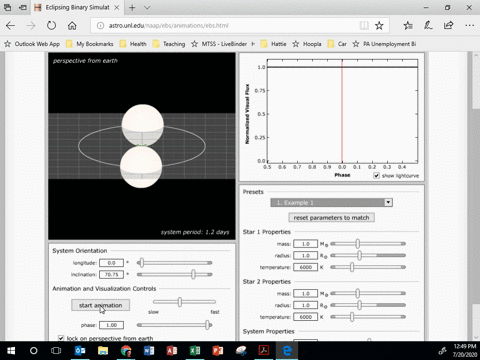Click the address bar URL

(x=169, y=25)
